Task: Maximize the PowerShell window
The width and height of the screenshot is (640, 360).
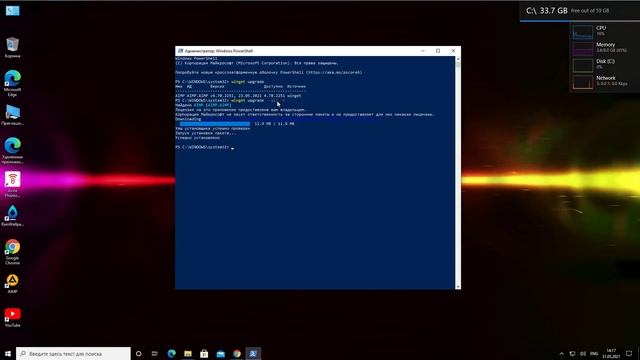Action: (438, 51)
